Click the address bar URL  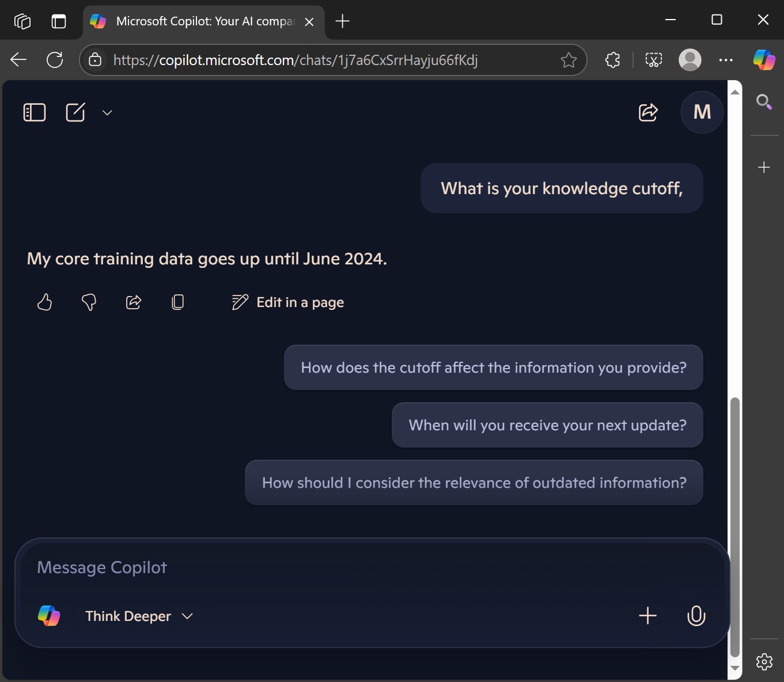tap(296, 60)
